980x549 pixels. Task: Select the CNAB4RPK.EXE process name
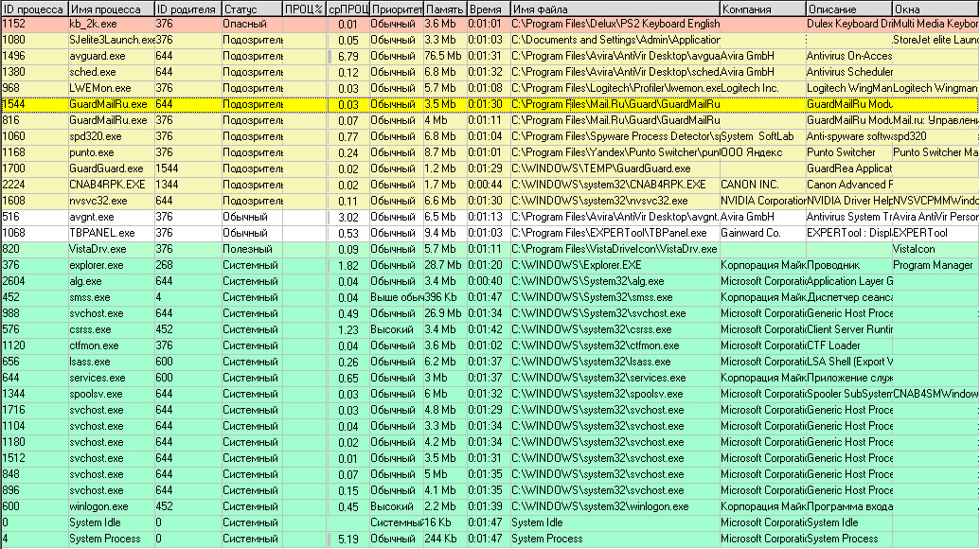[107, 185]
